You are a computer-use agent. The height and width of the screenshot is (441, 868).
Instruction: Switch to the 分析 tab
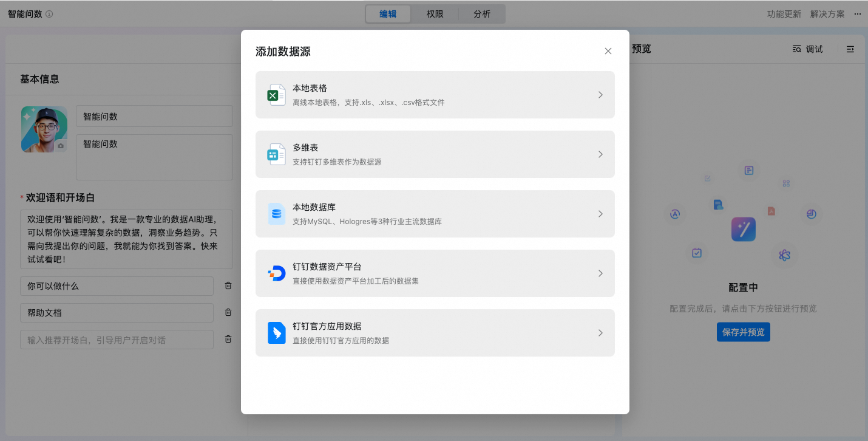pyautogui.click(x=482, y=14)
